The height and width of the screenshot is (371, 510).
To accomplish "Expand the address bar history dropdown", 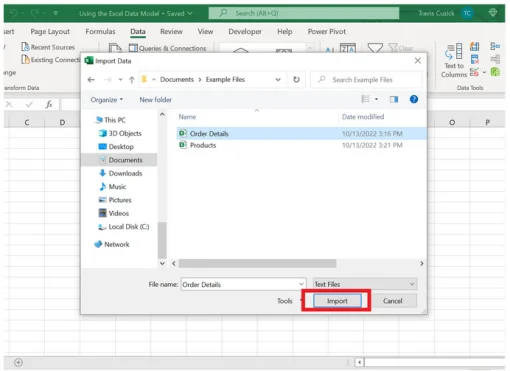I will click(x=278, y=80).
